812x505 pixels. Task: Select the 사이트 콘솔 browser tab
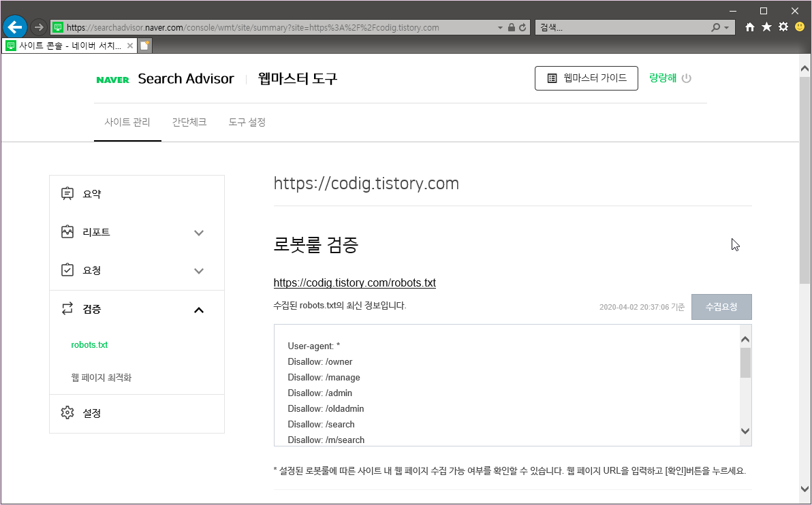point(69,46)
